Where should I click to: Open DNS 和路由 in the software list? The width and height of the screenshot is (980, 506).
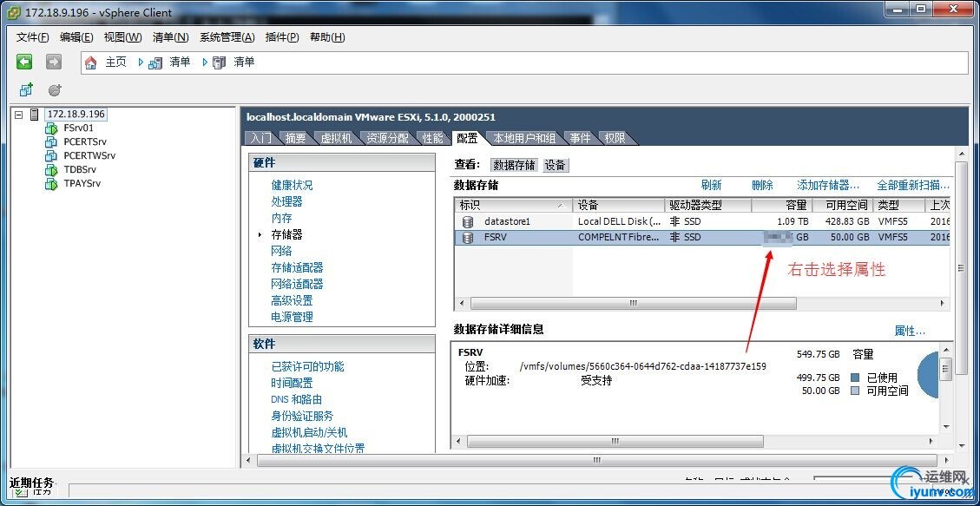296,399
